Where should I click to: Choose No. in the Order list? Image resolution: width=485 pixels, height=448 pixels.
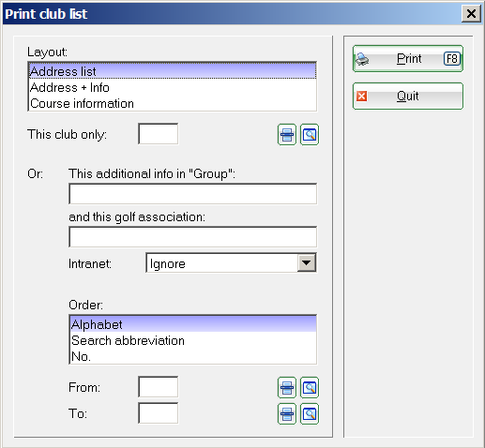tap(193, 356)
